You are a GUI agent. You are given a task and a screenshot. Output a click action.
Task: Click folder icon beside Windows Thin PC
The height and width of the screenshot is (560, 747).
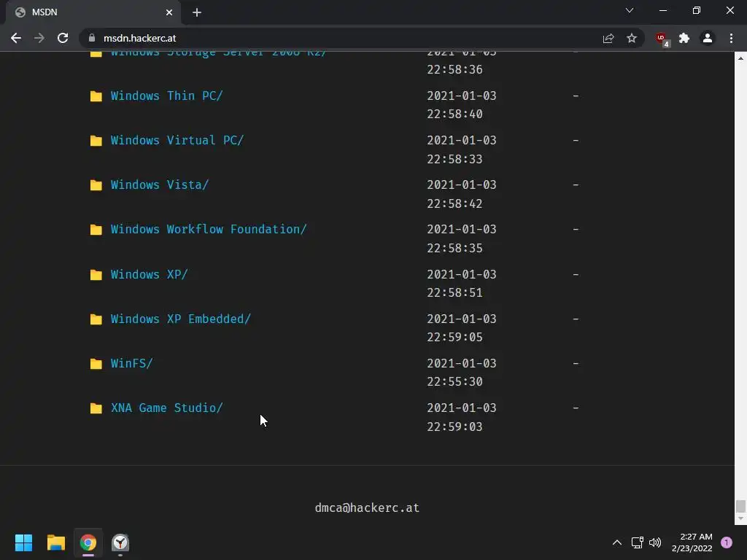[96, 96]
